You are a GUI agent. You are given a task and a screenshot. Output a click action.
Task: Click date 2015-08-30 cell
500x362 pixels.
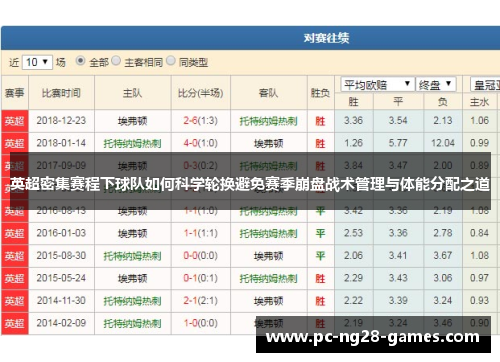point(61,256)
